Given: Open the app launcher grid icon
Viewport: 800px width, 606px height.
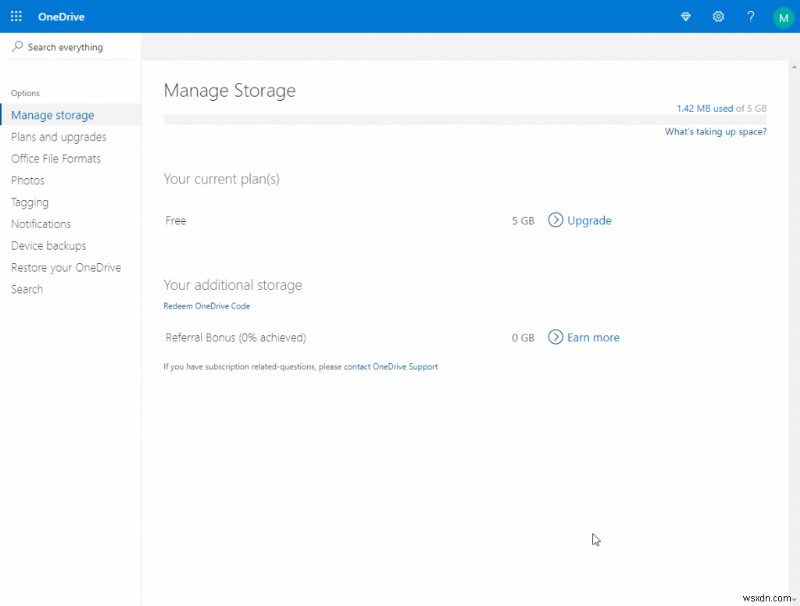Looking at the screenshot, I should [16, 16].
